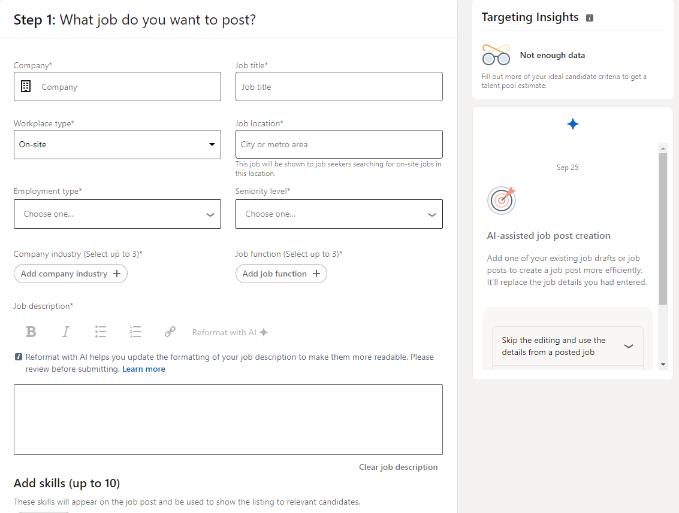Click Add company industry button
Screen dimensions: 679x513
[71, 274]
